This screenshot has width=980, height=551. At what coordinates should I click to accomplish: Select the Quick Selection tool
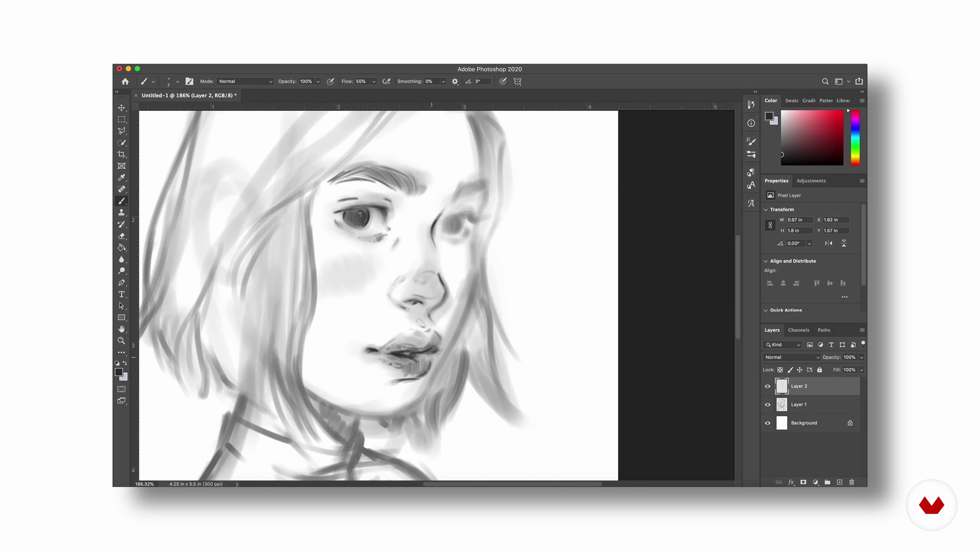(x=121, y=143)
